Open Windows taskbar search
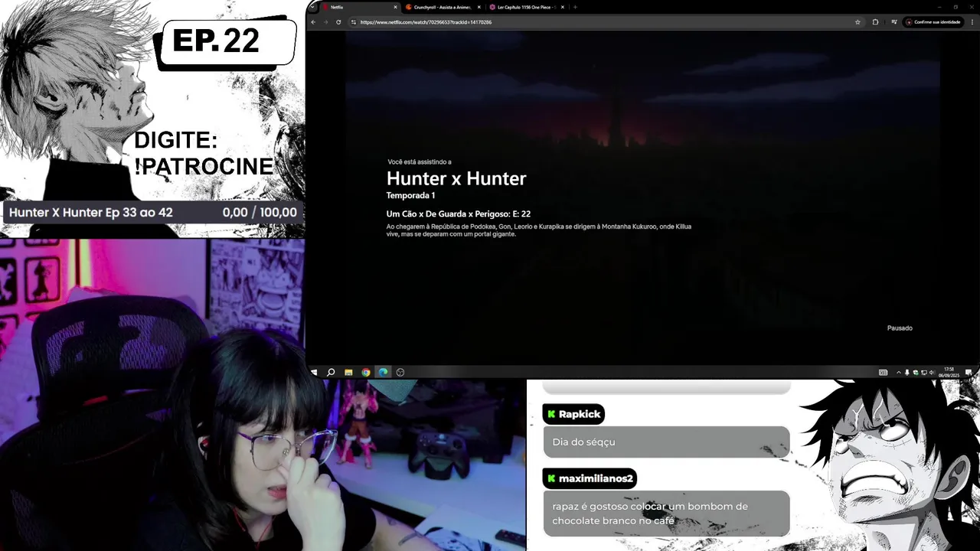 pos(331,372)
